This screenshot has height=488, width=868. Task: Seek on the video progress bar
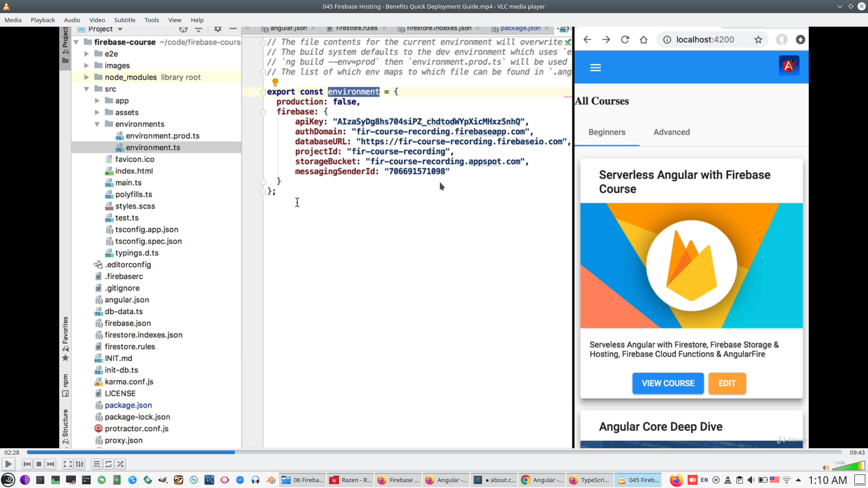point(434,452)
